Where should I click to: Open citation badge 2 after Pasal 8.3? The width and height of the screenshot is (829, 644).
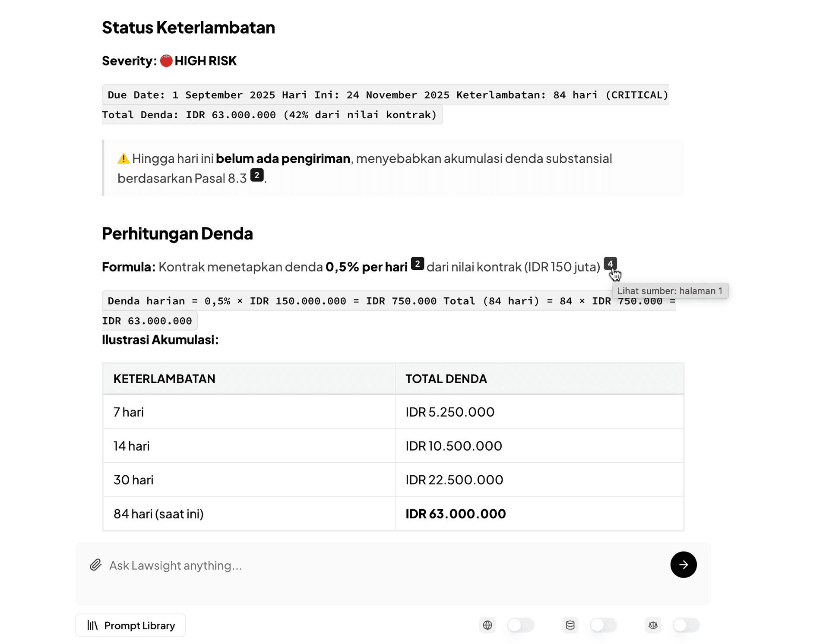coord(257,175)
